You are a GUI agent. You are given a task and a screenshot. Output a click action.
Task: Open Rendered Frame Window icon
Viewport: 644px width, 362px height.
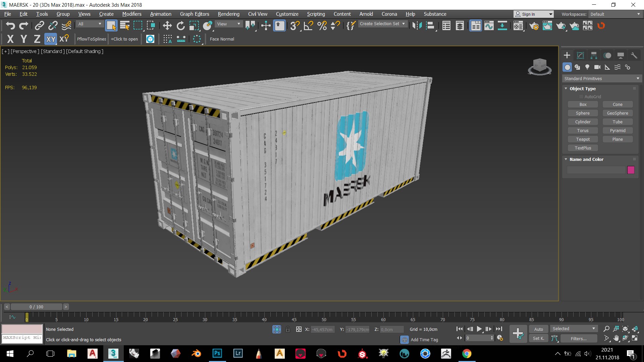pos(547,26)
